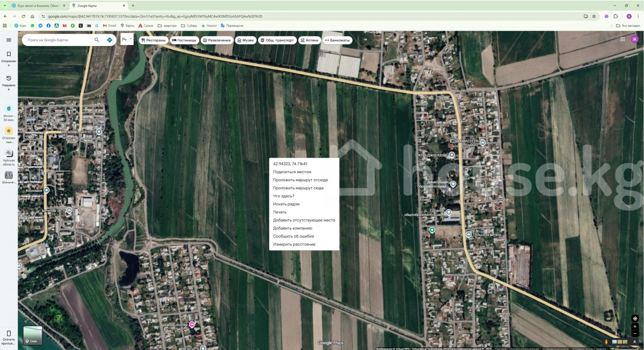Click the 'Рестораны' category chip

[153, 40]
